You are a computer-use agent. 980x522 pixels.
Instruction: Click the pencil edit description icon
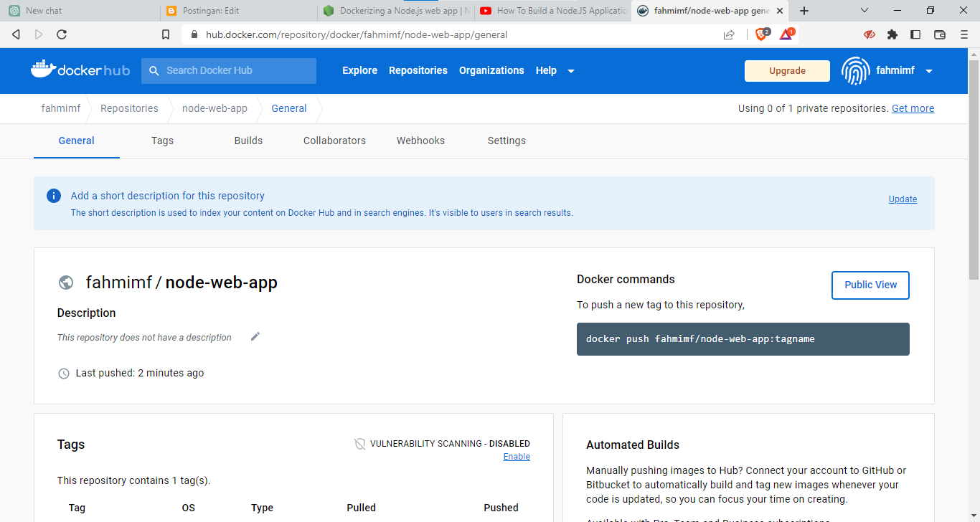[x=255, y=336]
